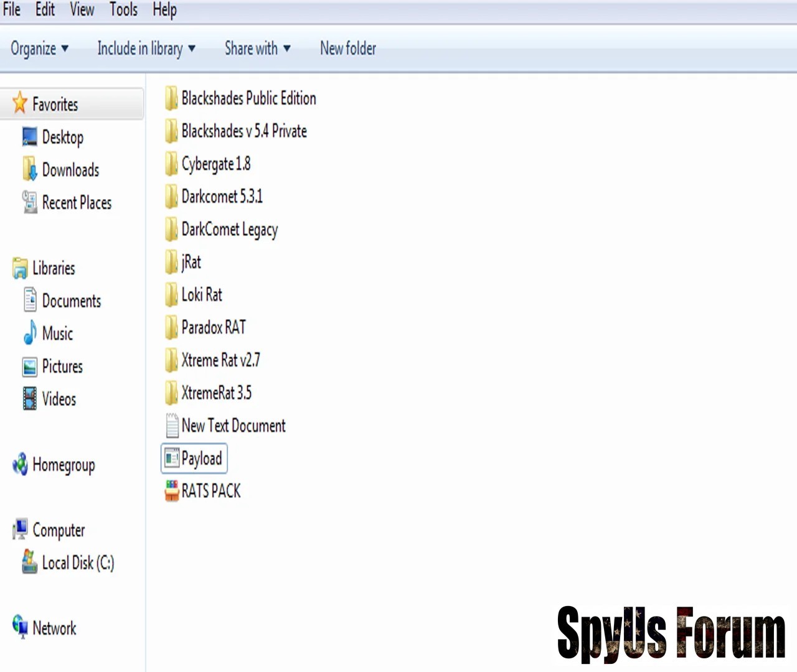Viewport: 797px width, 672px height.
Task: Click the Computer item in navigation pane
Action: 59,530
